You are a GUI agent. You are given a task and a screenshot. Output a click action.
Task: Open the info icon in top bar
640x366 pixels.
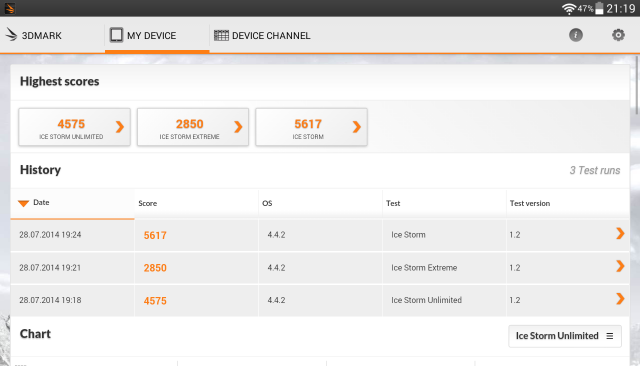[x=576, y=35]
